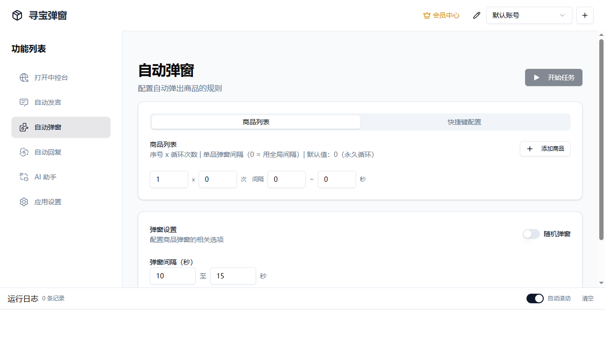This screenshot has width=605, height=364.
Task: Click the chat bubble icon for 自动发言
Action: tap(24, 102)
